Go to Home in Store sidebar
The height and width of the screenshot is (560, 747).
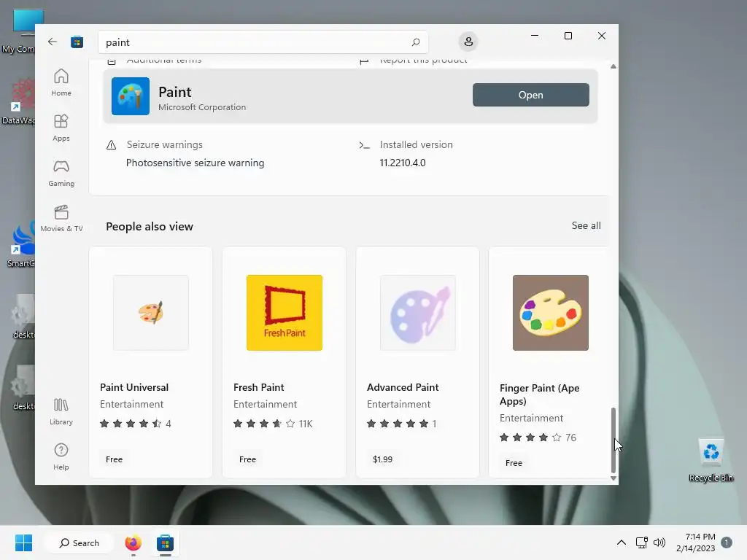[x=61, y=82]
